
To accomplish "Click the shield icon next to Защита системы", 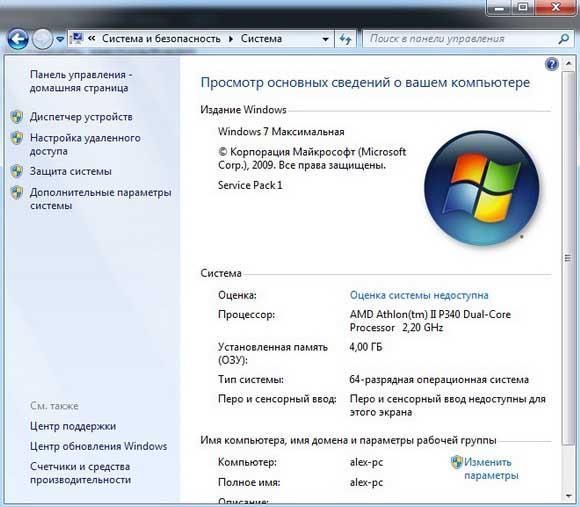I will tap(17, 171).
